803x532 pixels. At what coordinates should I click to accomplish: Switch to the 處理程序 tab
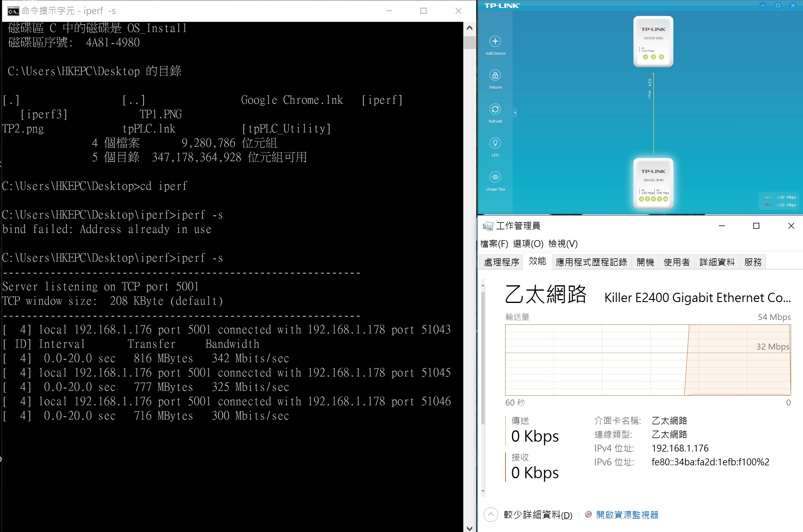pyautogui.click(x=501, y=262)
